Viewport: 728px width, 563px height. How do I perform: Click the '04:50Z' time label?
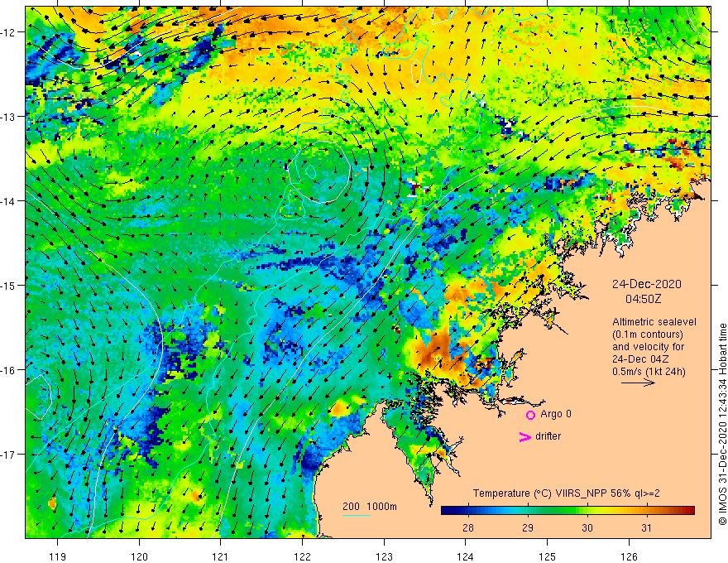(x=643, y=299)
